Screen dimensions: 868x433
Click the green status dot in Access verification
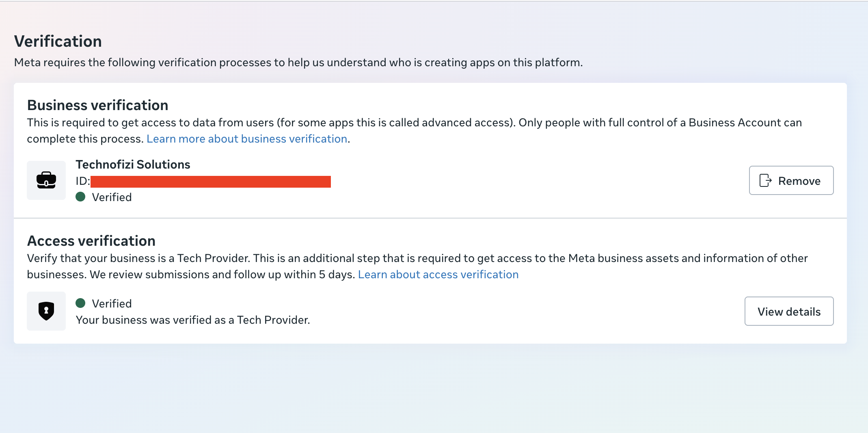(80, 303)
